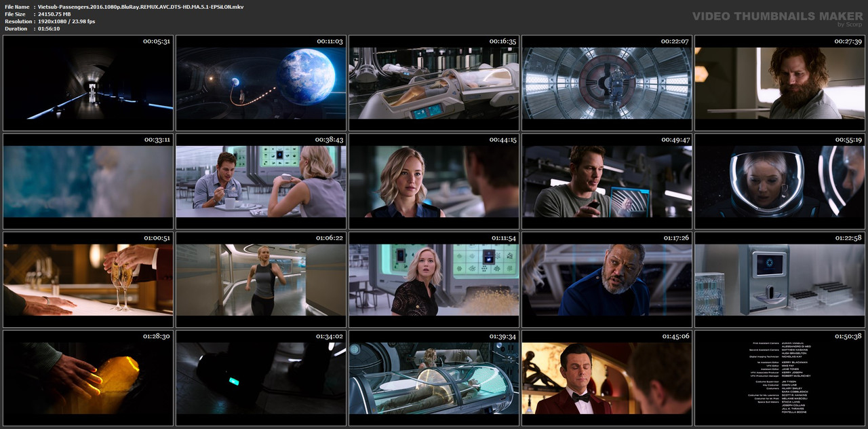868x429 pixels.
Task: Open the bartender thumbnail at 01:45:06
Action: (607, 377)
